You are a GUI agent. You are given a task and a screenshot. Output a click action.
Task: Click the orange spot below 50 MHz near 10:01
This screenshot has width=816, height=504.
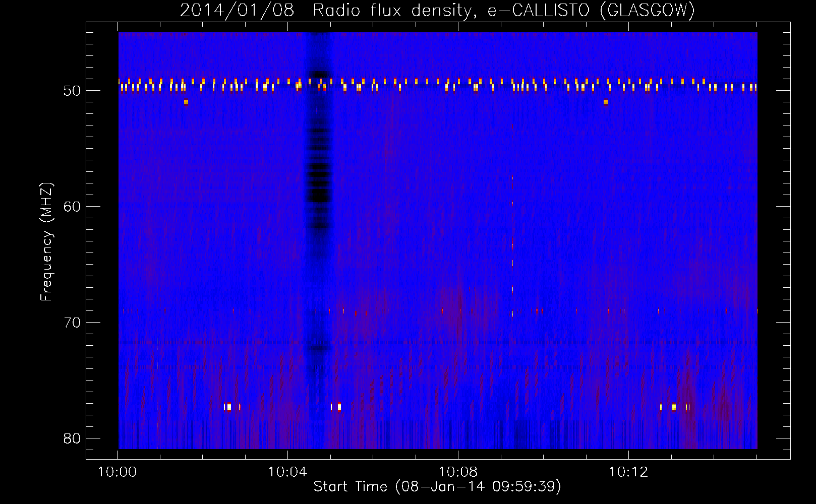(x=186, y=102)
